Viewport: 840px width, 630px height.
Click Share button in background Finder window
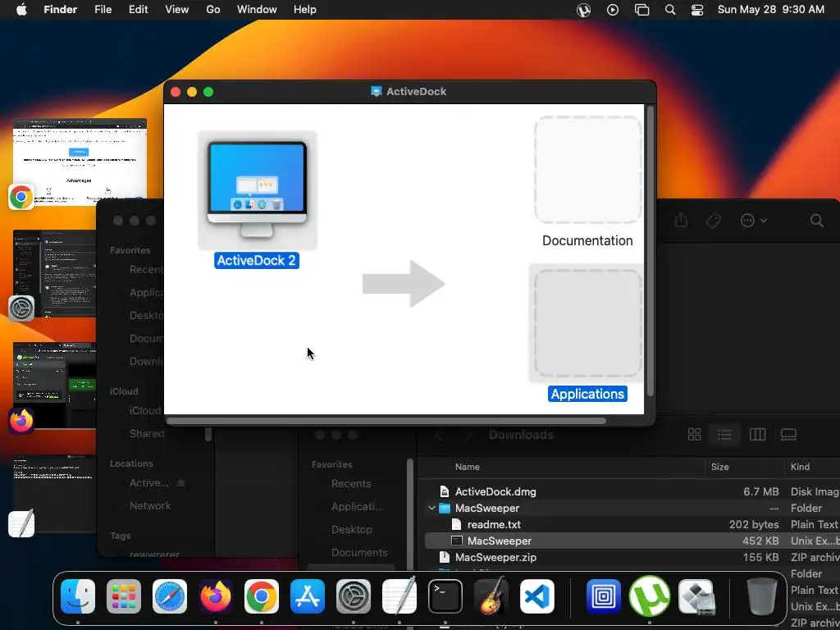click(680, 220)
